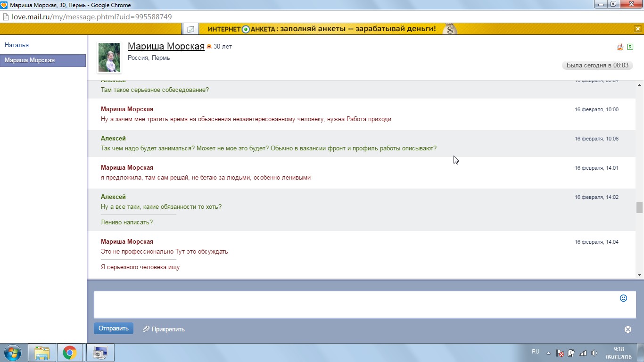Open the network signal tray icon
This screenshot has height=362, width=644.
583,353
